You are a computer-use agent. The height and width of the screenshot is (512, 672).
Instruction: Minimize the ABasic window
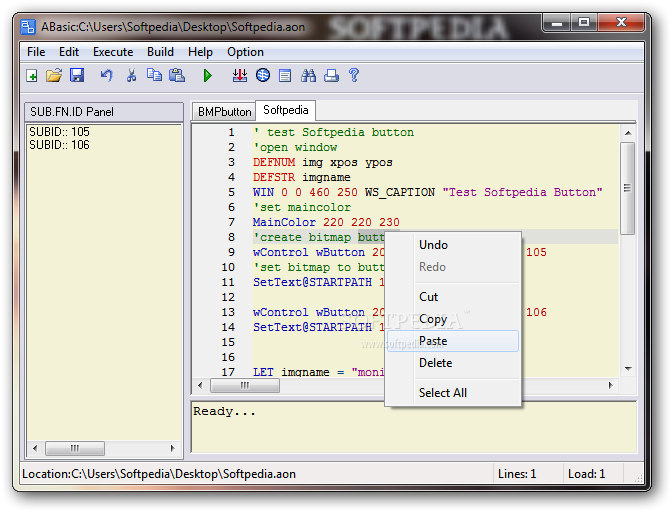click(x=557, y=23)
